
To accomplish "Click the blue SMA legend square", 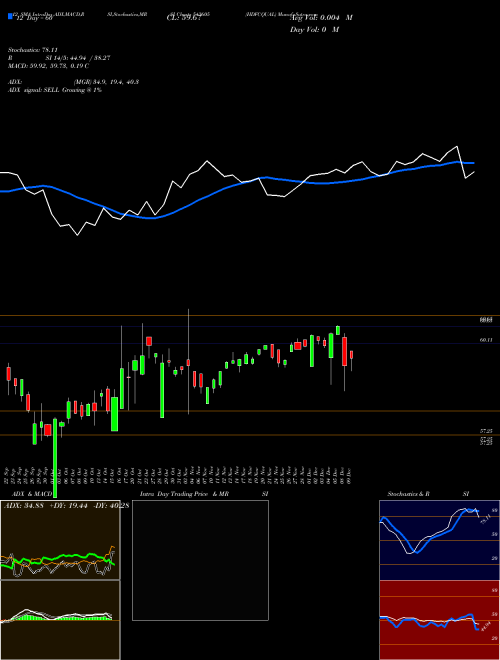I will (x=11, y=17).
